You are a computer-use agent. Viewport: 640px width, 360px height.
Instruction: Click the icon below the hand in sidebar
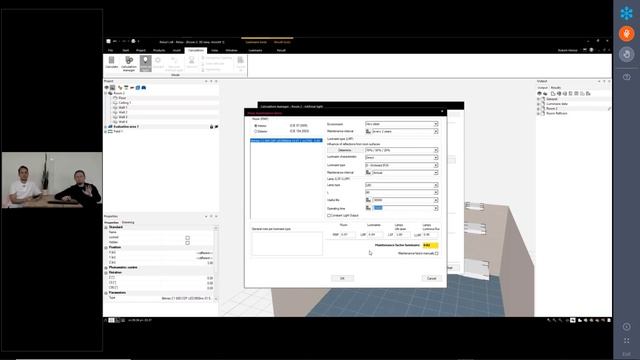pyautogui.click(x=626, y=77)
